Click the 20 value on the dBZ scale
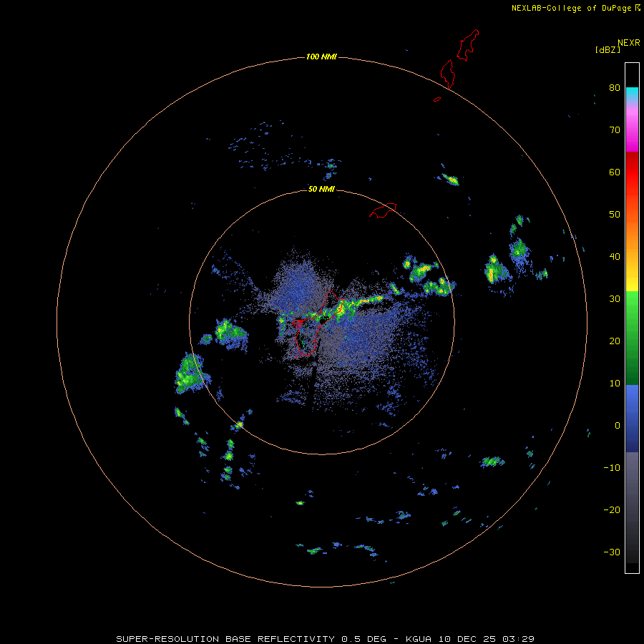644x644 pixels. point(615,341)
